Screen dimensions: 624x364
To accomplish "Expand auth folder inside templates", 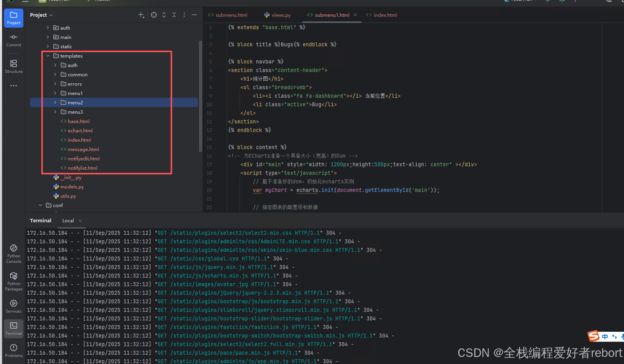I will click(x=55, y=65).
